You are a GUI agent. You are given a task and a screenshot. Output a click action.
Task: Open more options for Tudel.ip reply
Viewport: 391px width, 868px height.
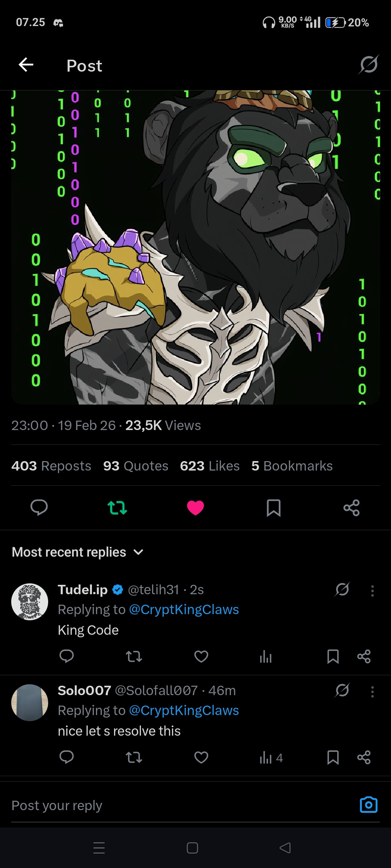tap(372, 591)
